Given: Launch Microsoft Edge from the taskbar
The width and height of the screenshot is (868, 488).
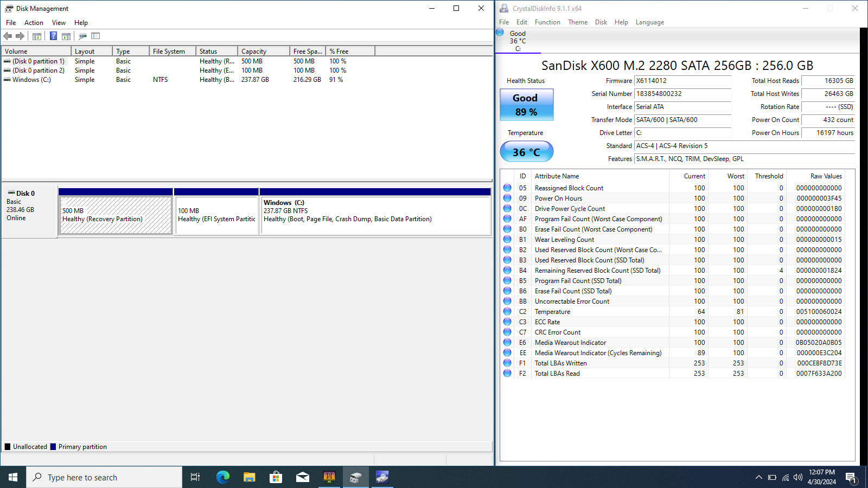Looking at the screenshot, I should 222,477.
